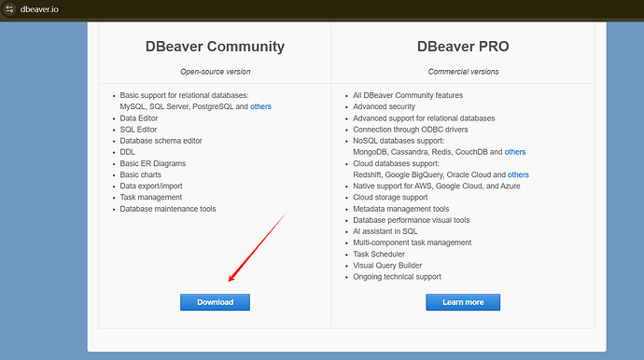Click the 'Task management' list item

pos(150,197)
